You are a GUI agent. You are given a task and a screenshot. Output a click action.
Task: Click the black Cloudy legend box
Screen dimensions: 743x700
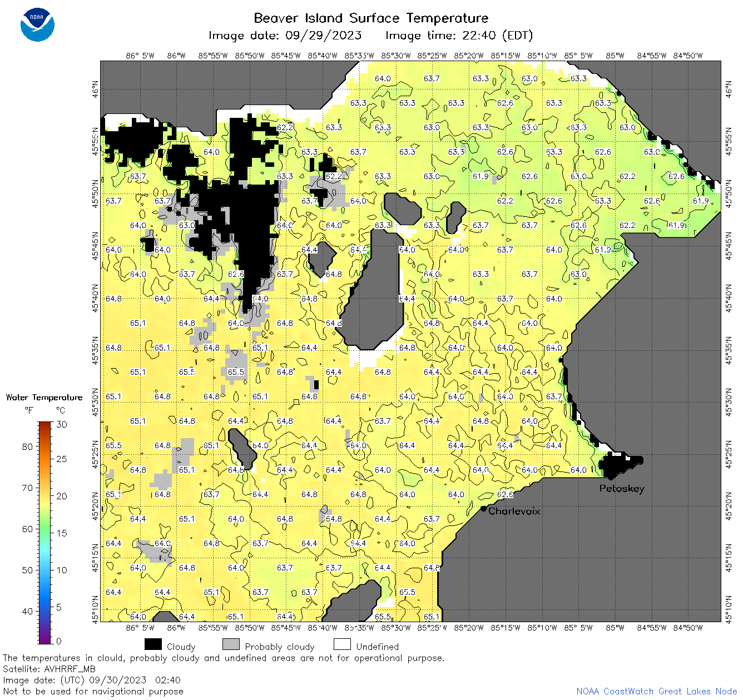click(153, 644)
